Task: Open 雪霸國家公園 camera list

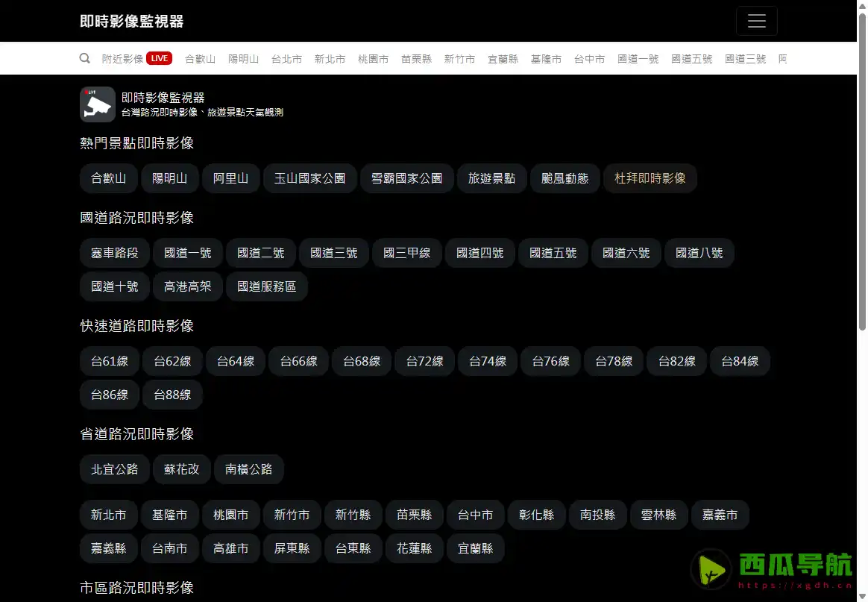Action: [x=406, y=178]
